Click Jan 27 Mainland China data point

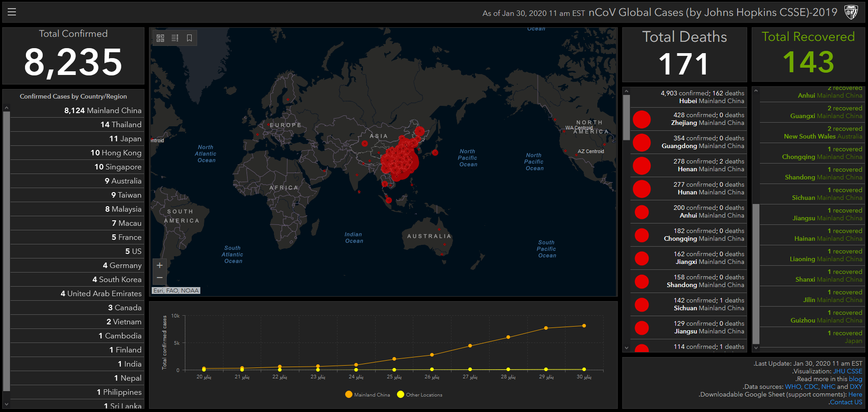(470, 346)
